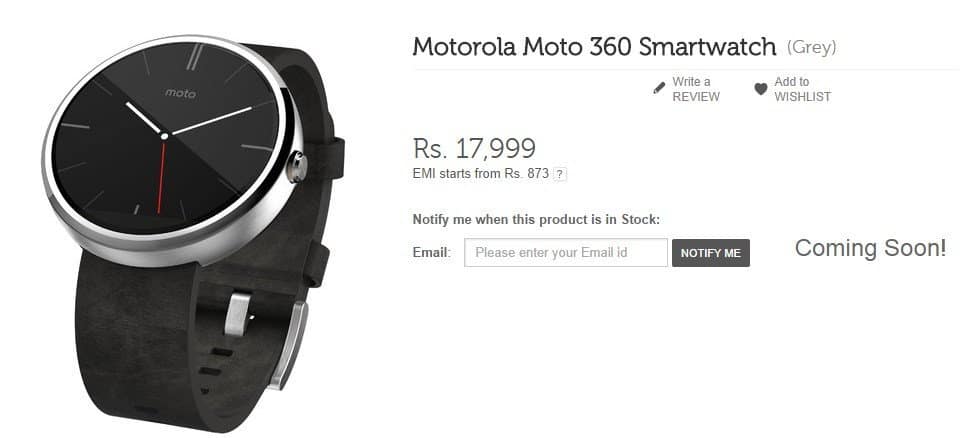
Task: Open the Write a REVIEW link
Action: click(x=695, y=89)
